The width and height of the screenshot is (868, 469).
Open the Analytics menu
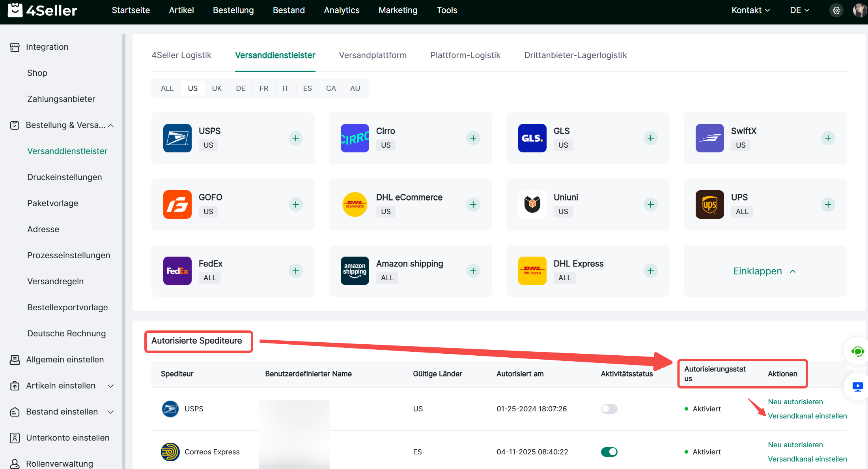coord(341,11)
